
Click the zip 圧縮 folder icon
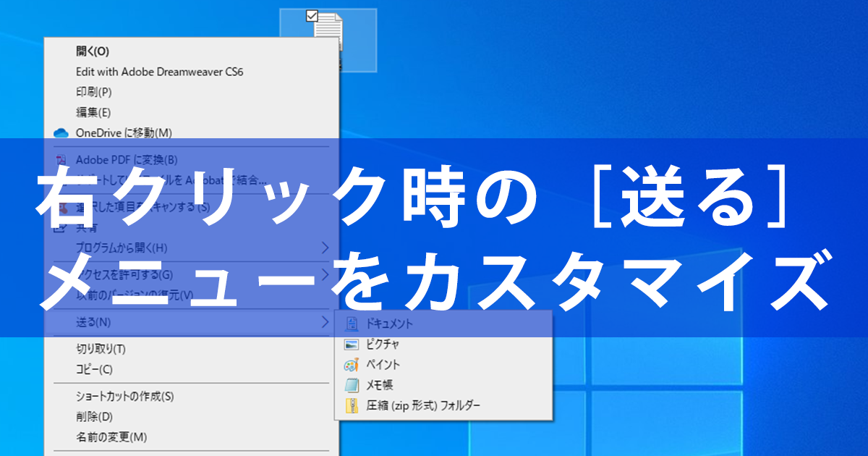click(352, 405)
